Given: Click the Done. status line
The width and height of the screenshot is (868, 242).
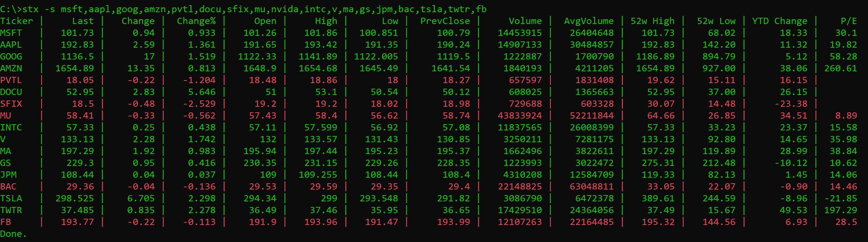Looking at the screenshot, I should click(x=14, y=234).
